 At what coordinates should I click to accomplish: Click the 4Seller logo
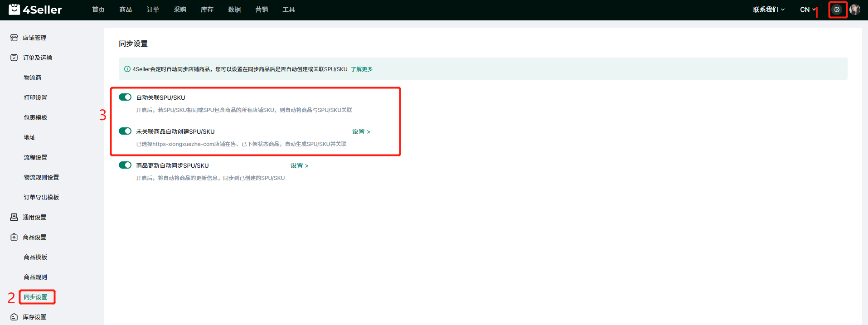tap(35, 10)
